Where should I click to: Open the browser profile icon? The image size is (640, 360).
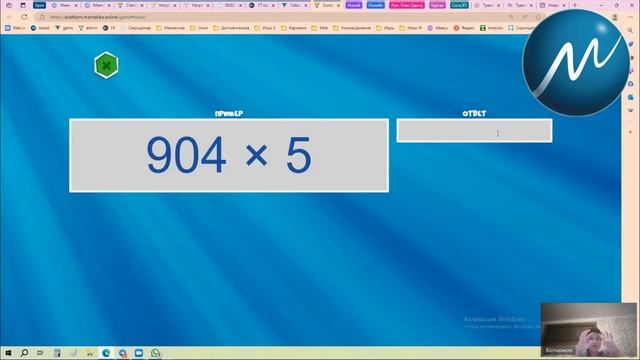point(615,17)
